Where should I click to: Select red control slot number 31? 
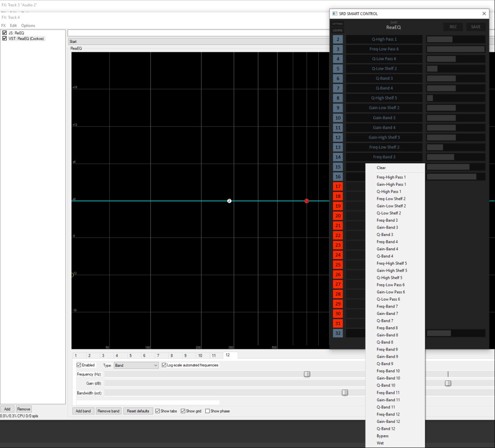[338, 323]
